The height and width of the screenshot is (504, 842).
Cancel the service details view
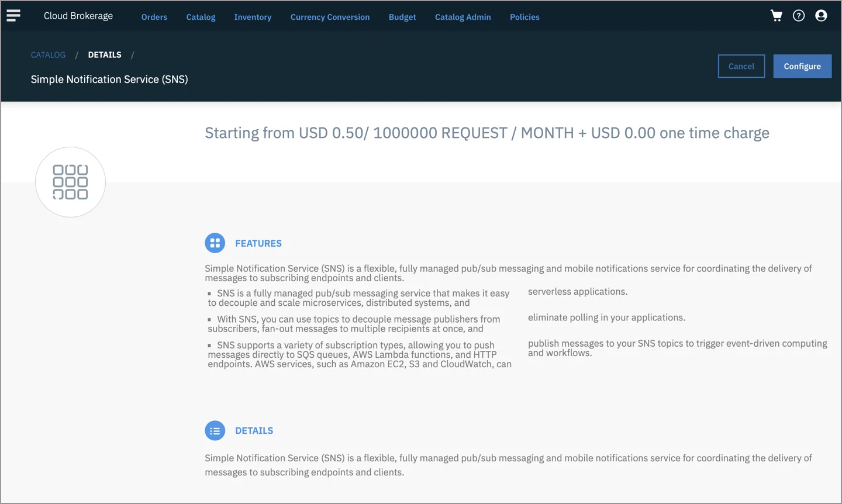click(741, 66)
